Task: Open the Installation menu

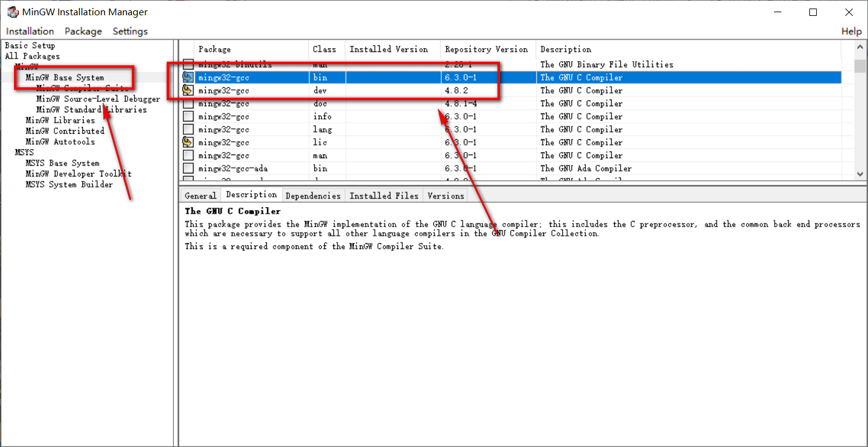Action: [30, 31]
